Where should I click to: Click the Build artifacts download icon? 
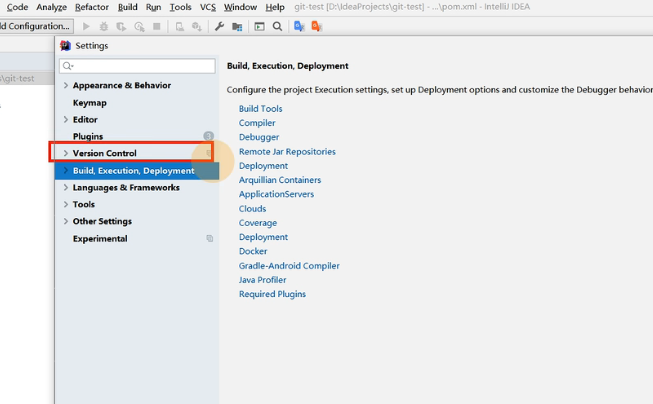coord(197,27)
